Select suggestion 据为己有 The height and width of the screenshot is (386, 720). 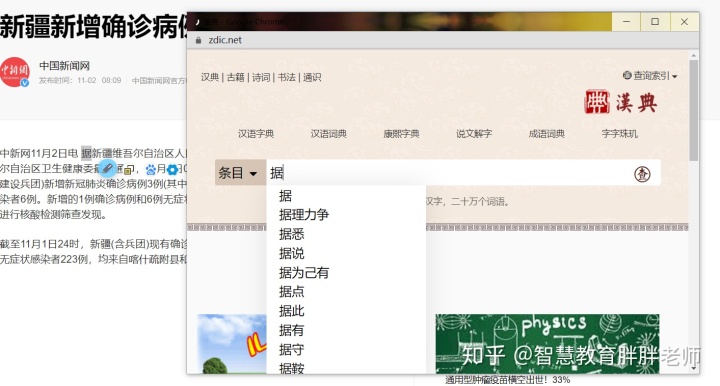click(x=346, y=273)
